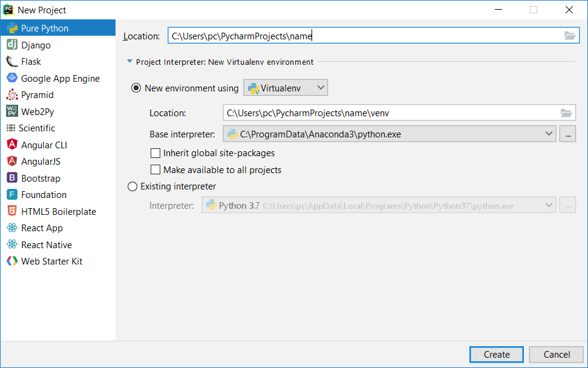The width and height of the screenshot is (588, 368).
Task: Collapse the Project Interpreter section
Action: coord(129,62)
